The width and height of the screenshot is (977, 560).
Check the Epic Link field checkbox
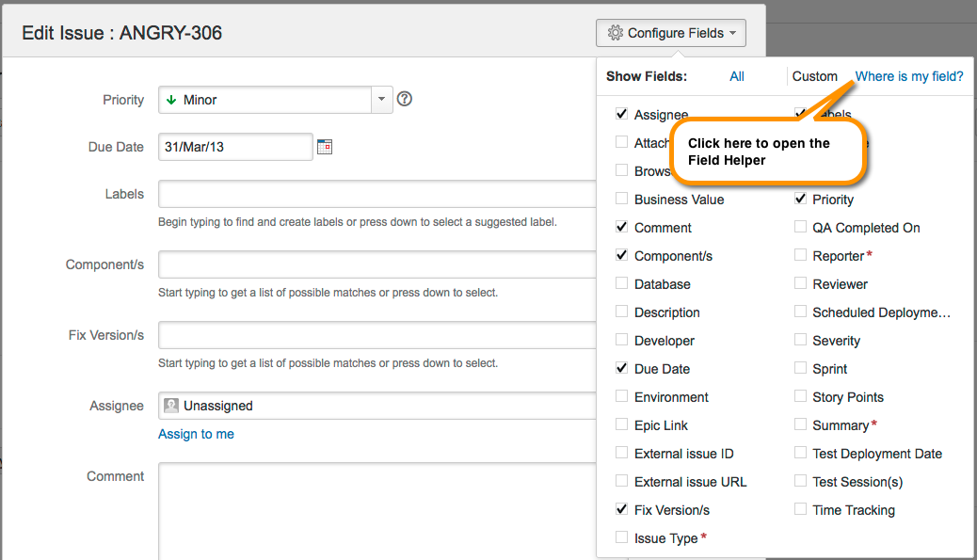(x=621, y=424)
